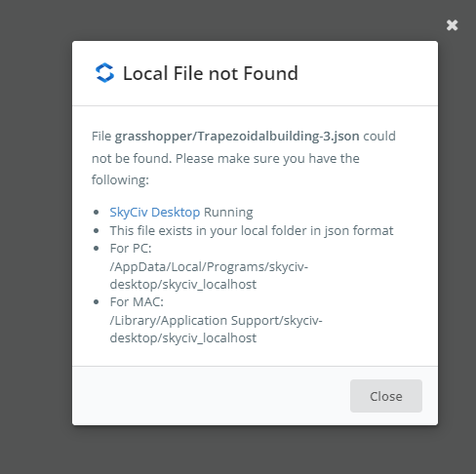Dismiss the dialog with the top-right X icon
The width and height of the screenshot is (476, 474).
[x=452, y=25]
